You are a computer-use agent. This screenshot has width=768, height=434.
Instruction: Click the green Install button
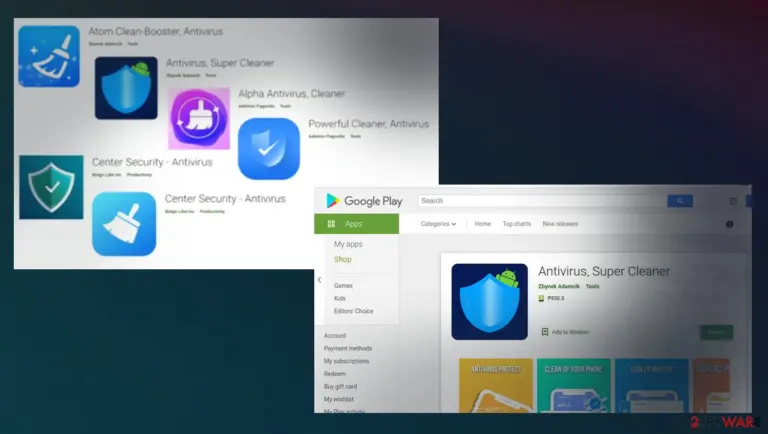click(717, 332)
